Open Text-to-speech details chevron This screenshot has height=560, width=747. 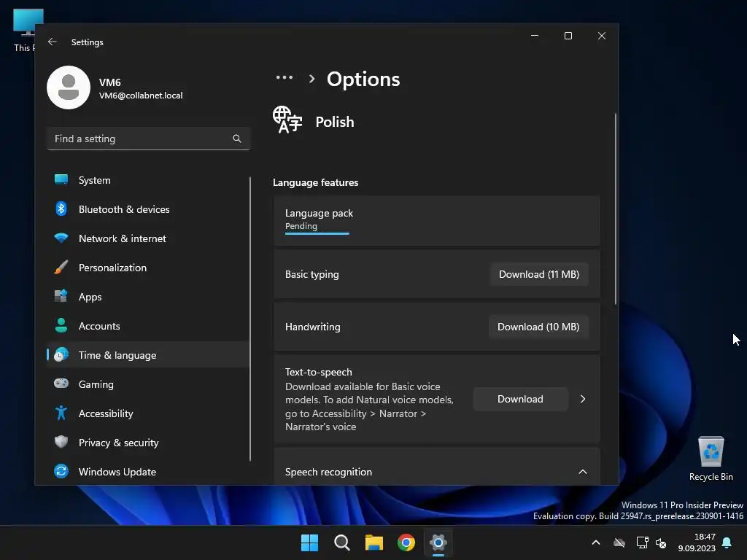point(583,399)
